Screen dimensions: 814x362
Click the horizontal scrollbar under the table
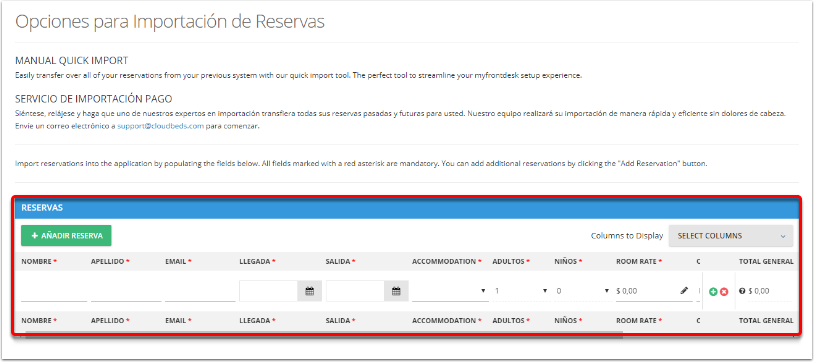pyautogui.click(x=324, y=335)
